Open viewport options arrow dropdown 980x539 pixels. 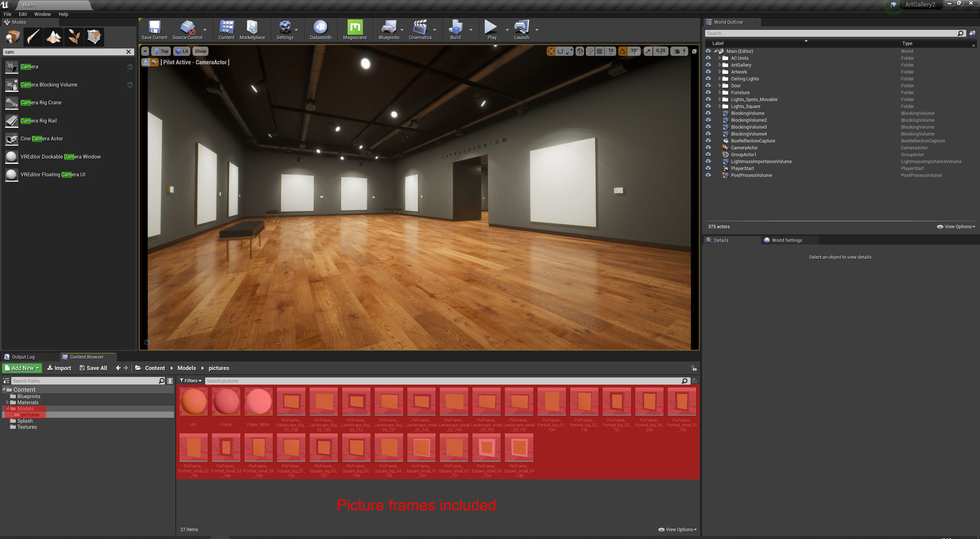pyautogui.click(x=145, y=51)
